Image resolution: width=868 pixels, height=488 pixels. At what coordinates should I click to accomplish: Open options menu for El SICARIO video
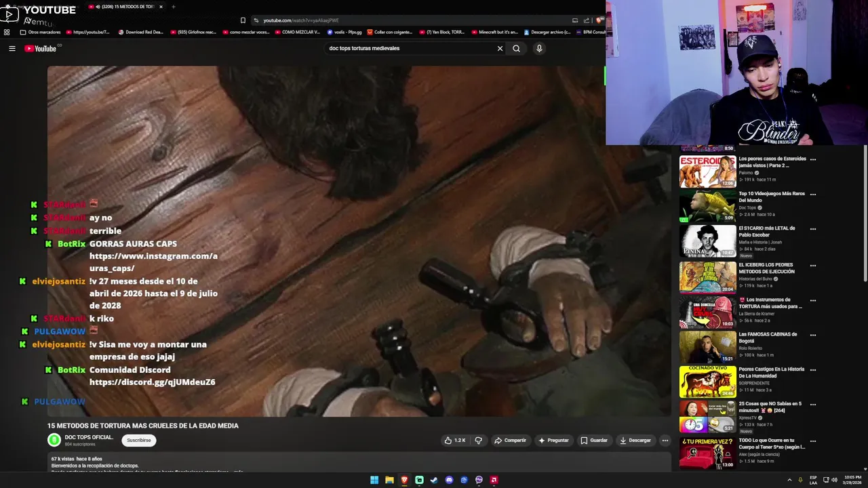pyautogui.click(x=812, y=229)
